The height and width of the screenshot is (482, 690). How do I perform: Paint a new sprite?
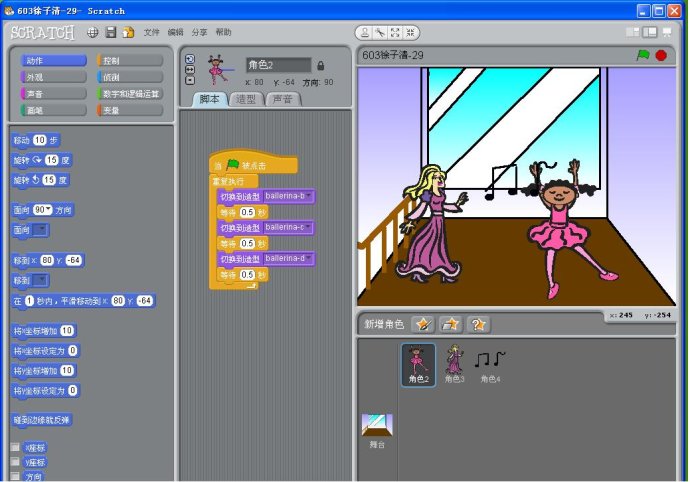pyautogui.click(x=423, y=324)
